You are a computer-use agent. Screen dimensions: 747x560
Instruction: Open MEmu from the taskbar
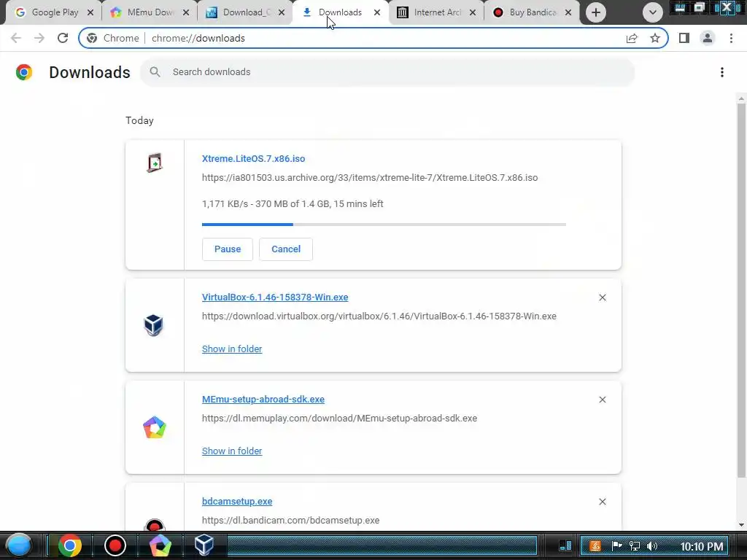tap(160, 545)
